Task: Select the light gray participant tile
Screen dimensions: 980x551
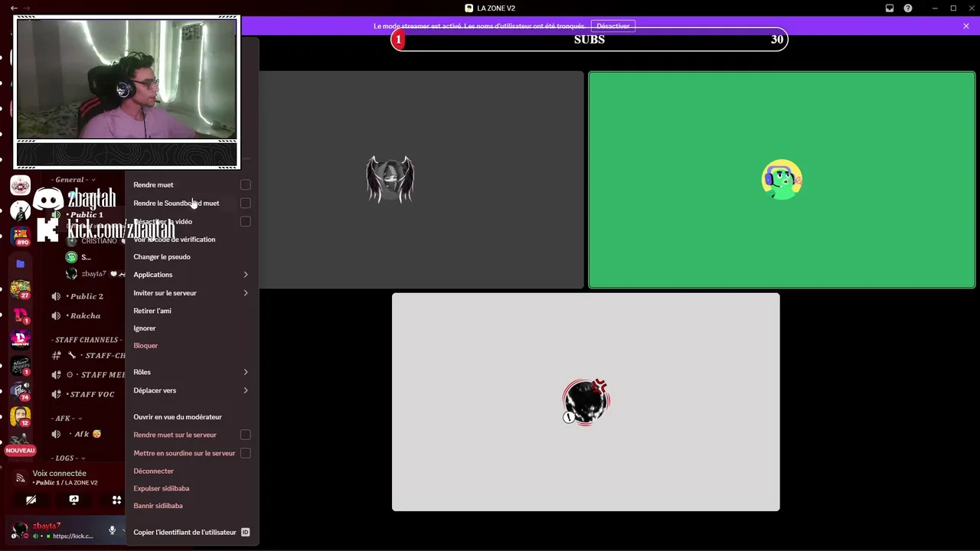Action: point(586,402)
